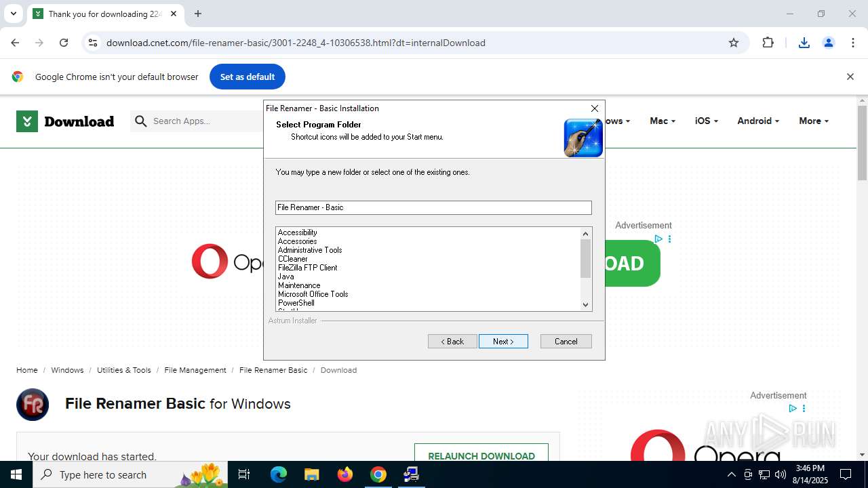Switch to Chrome in taskbar

tap(378, 474)
